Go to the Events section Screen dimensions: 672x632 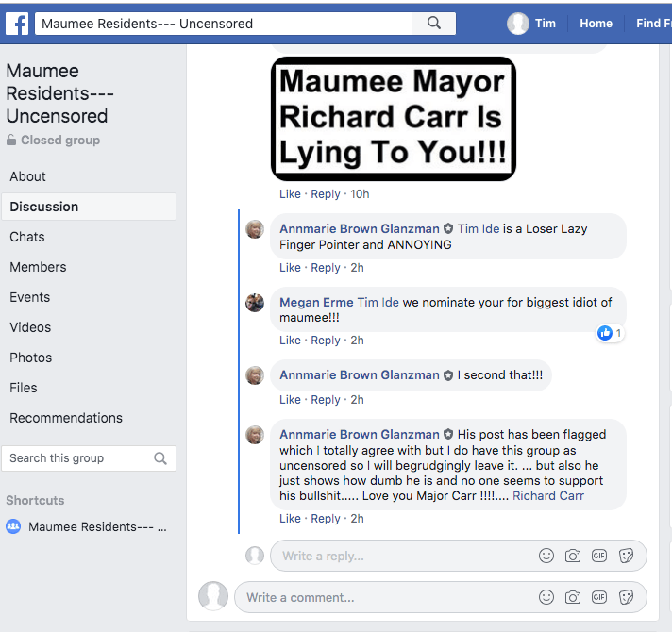pyautogui.click(x=30, y=297)
